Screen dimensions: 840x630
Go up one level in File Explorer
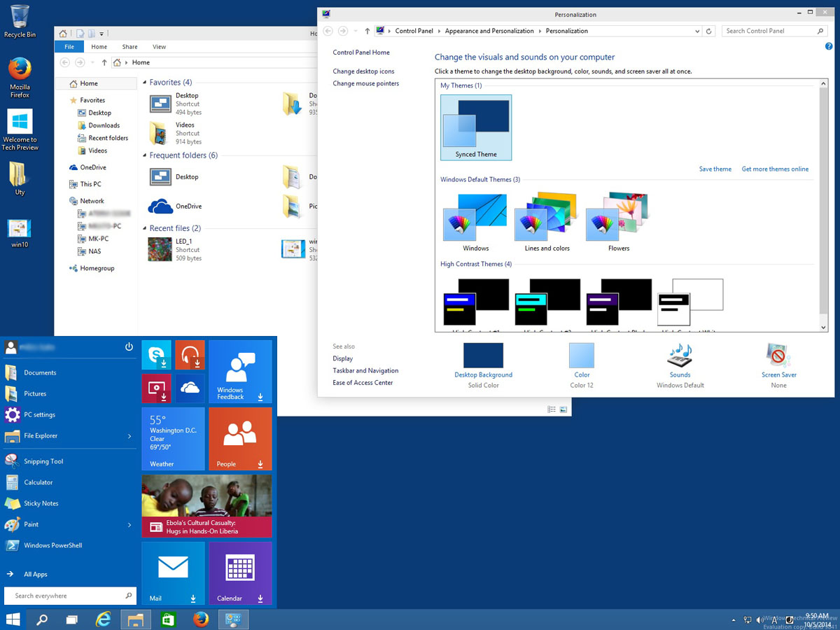[x=104, y=62]
